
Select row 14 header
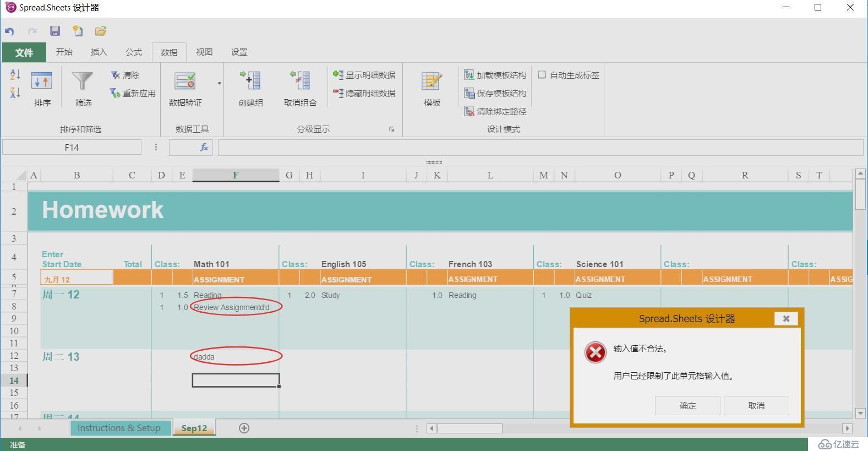[x=14, y=380]
